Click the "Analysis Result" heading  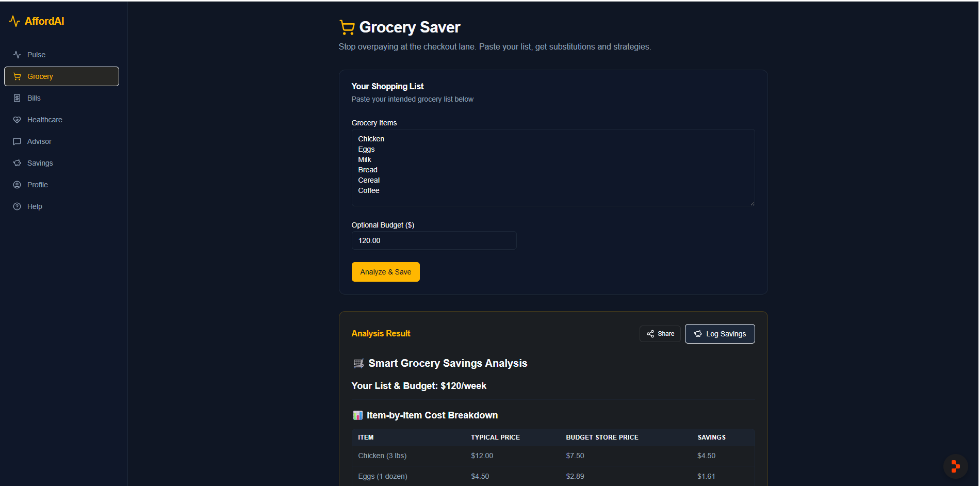381,333
